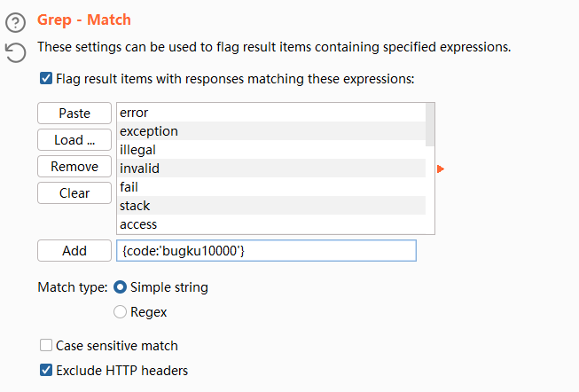Remove the selected expression with Remove button

pos(74,167)
